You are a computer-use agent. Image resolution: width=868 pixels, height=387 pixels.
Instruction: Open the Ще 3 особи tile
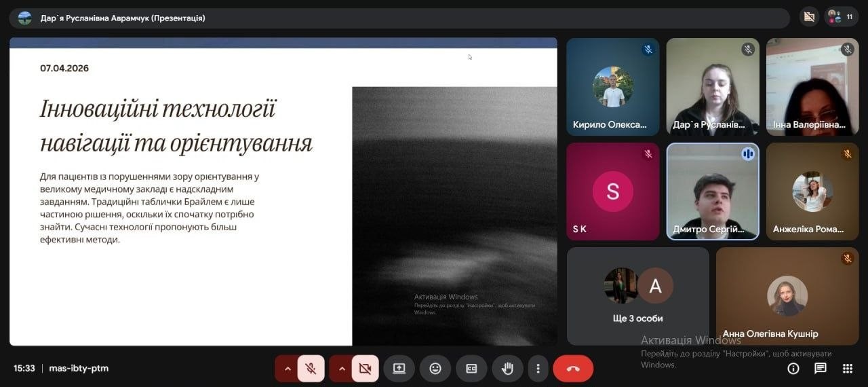(x=637, y=296)
